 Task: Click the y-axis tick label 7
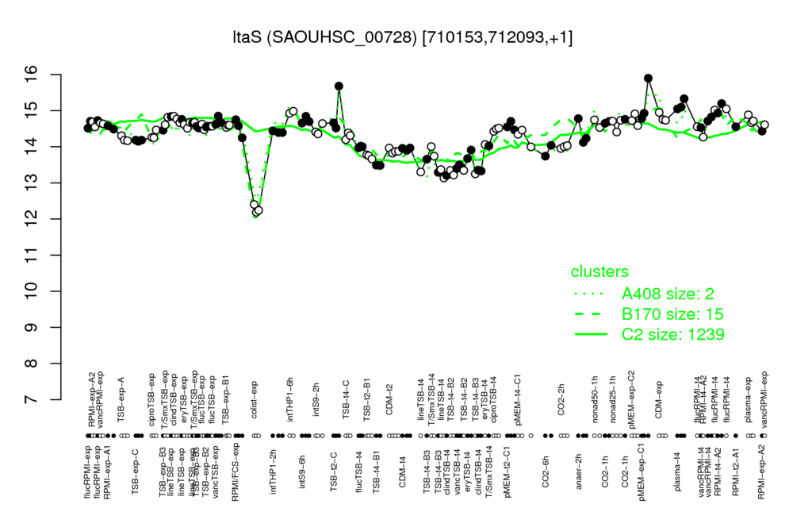pyautogui.click(x=32, y=399)
